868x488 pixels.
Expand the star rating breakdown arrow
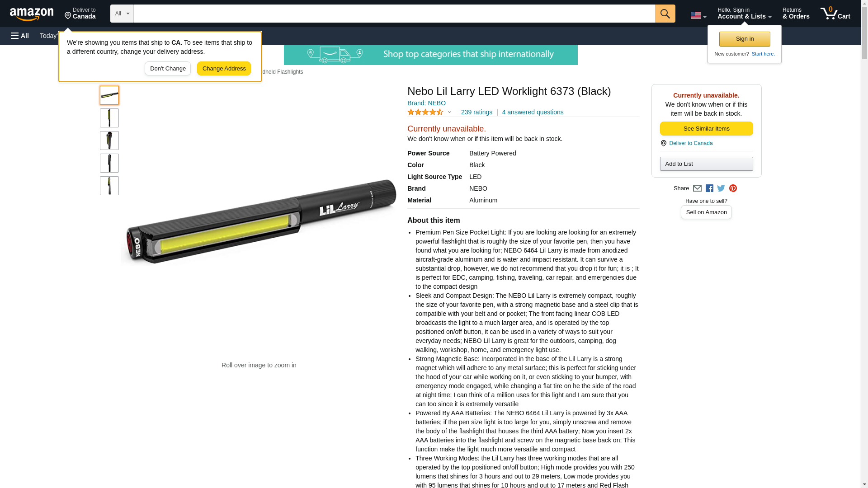coord(449,112)
